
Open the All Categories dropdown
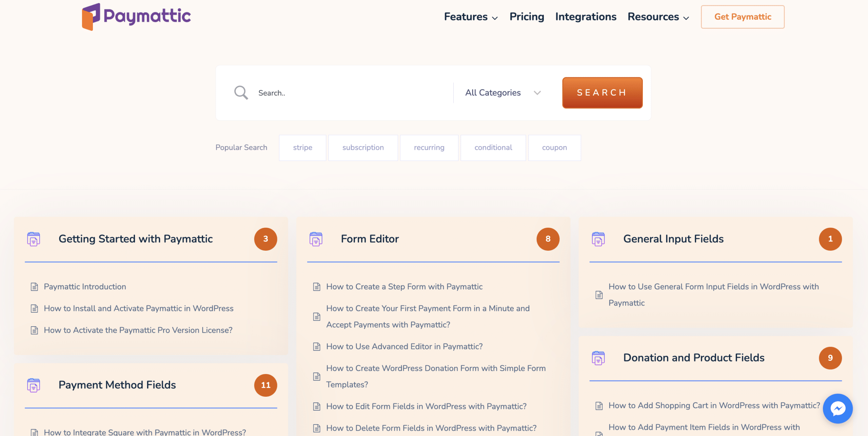pyautogui.click(x=502, y=92)
